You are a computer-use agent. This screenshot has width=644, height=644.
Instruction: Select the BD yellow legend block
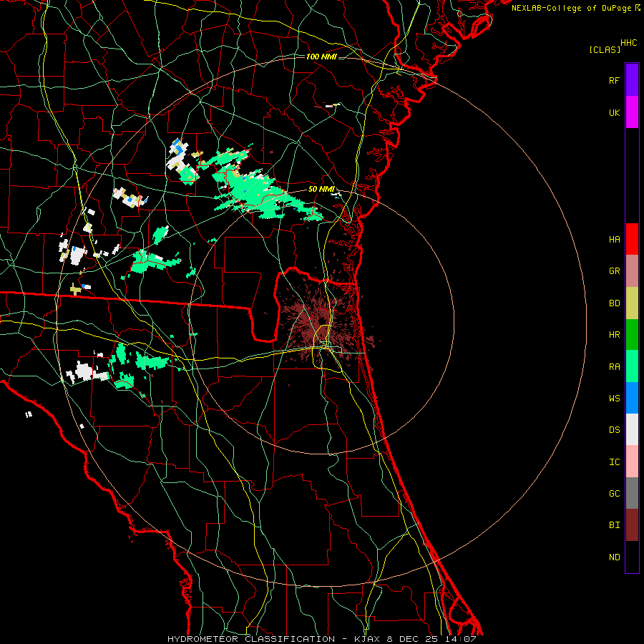[x=632, y=303]
